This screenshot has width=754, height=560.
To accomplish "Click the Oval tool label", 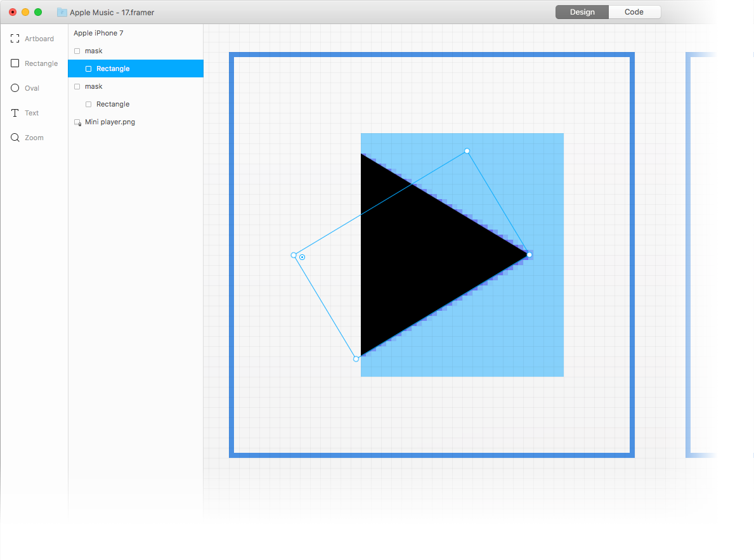I will click(x=32, y=88).
